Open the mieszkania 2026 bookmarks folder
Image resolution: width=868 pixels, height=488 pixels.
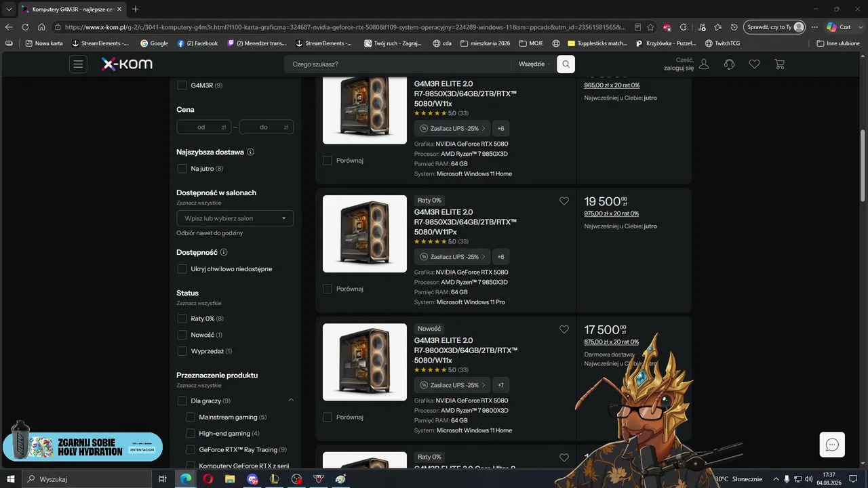pyautogui.click(x=485, y=43)
